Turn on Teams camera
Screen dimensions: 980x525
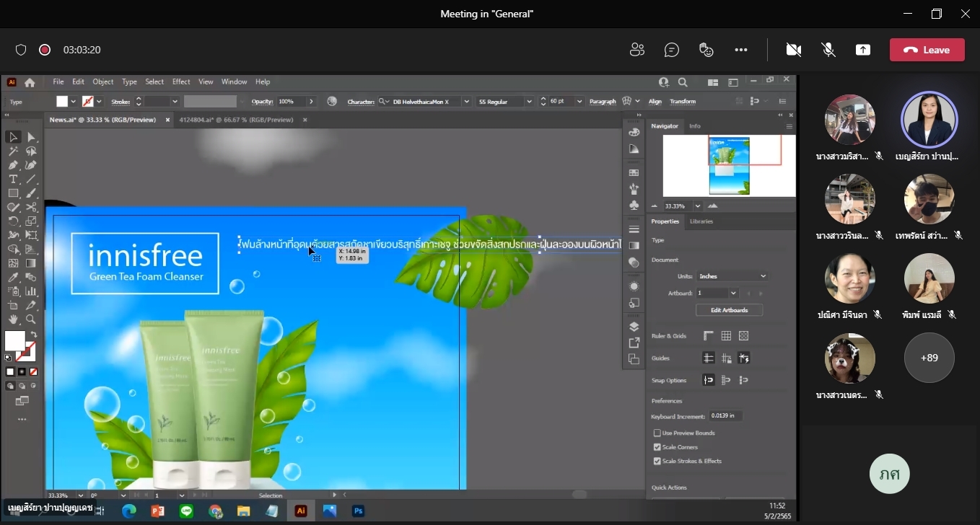pos(794,50)
